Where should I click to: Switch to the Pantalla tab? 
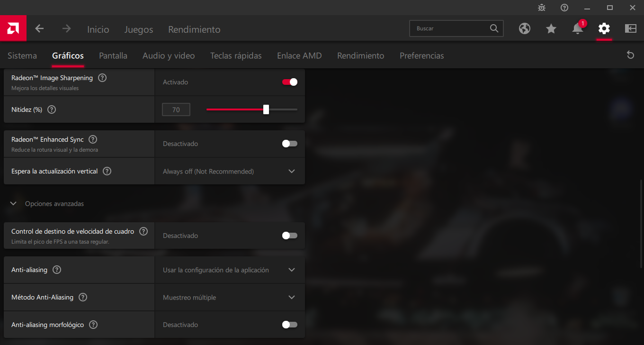click(113, 55)
